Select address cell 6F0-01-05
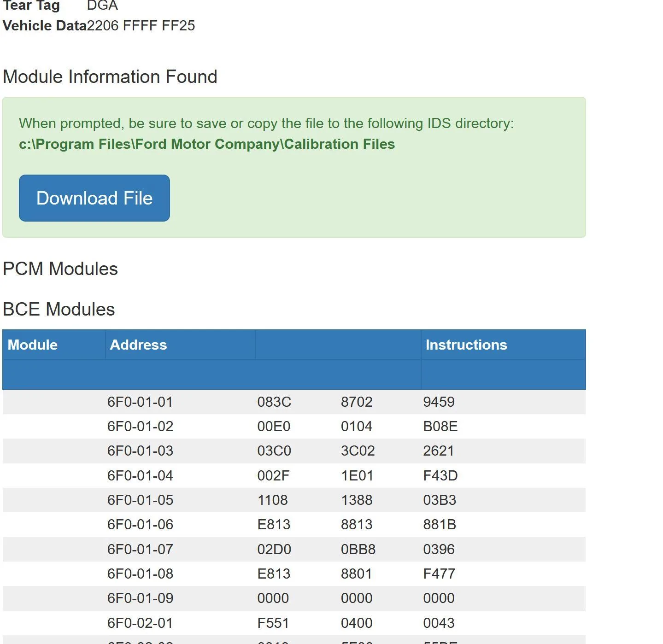Viewport: 663px width, 644px height. (140, 500)
